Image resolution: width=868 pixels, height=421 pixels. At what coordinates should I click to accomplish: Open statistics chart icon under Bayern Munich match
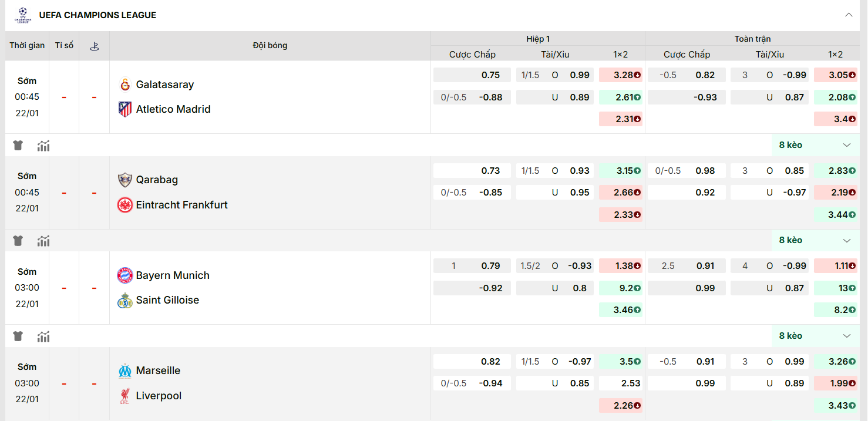[43, 336]
